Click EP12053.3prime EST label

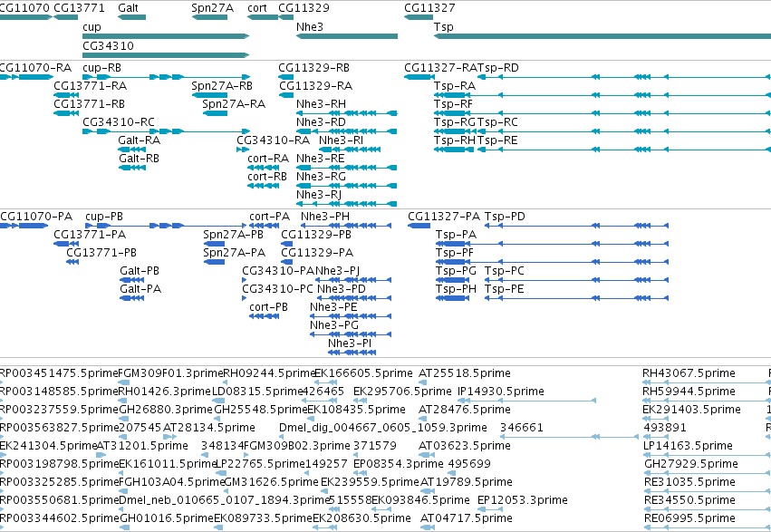522,500
